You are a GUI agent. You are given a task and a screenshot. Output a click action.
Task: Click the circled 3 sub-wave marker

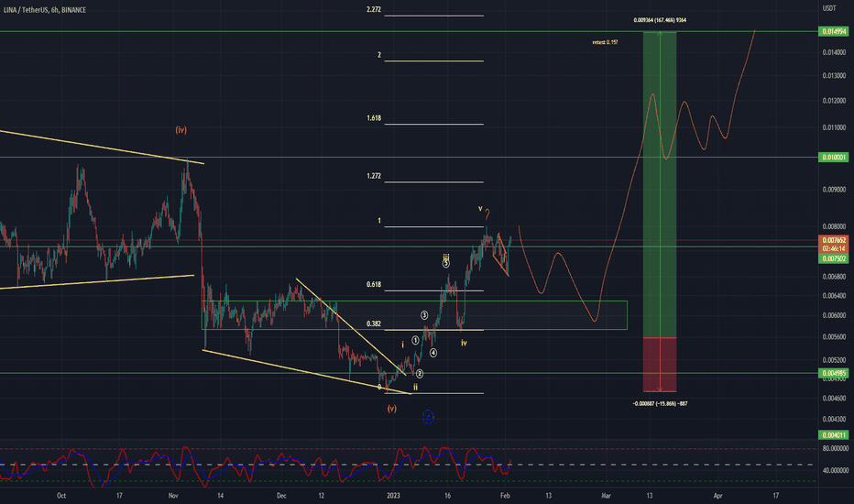tap(423, 315)
